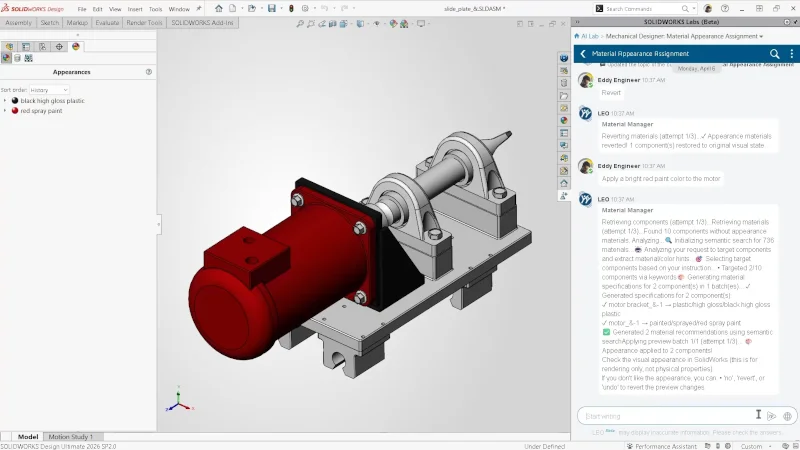Toggle the appearances filter button in DisplayManager
Image resolution: width=800 pixels, height=450 pixels.
[6, 58]
